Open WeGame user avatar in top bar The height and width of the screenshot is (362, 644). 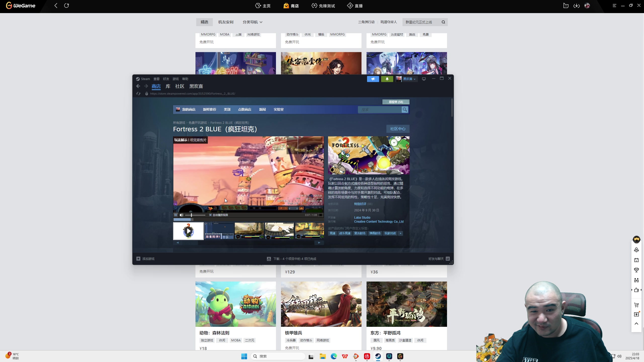(x=587, y=6)
